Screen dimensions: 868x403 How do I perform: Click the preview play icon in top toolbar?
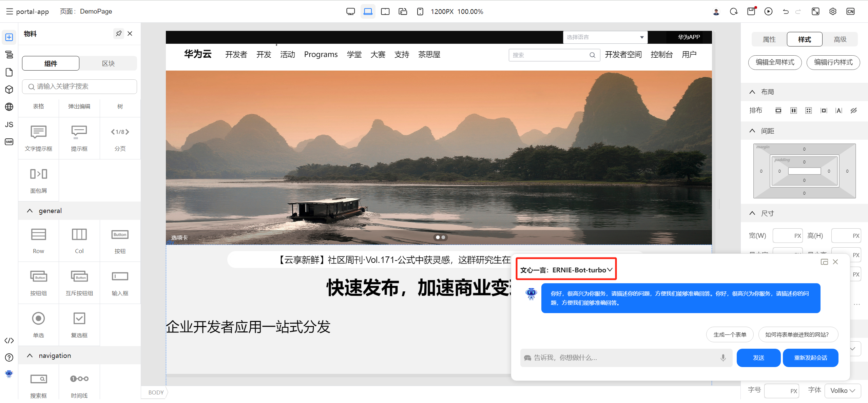768,12
